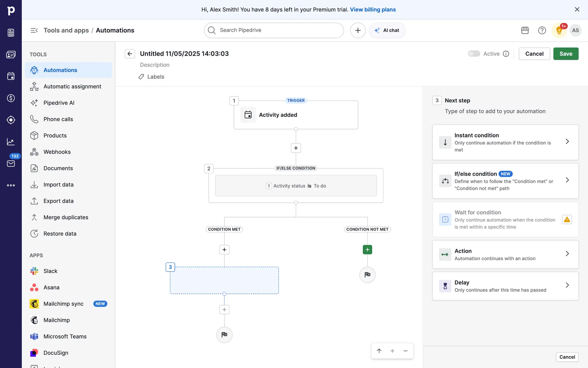The width and height of the screenshot is (588, 368).
Task: Open Automatic assignment in the Tools menu
Action: pos(72,86)
